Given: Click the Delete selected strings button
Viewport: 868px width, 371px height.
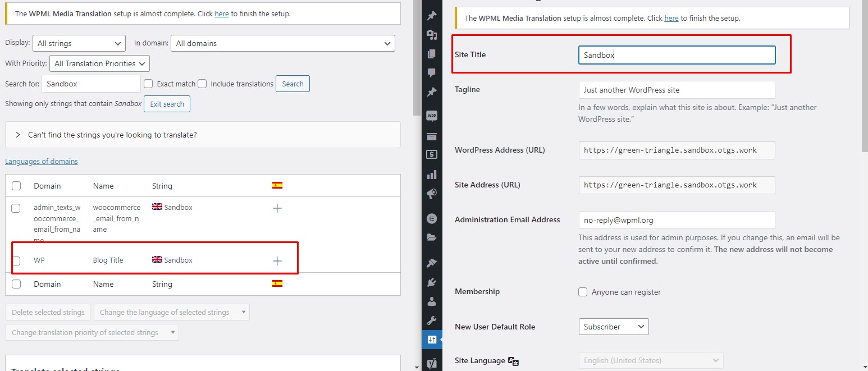Looking at the screenshot, I should (x=48, y=312).
